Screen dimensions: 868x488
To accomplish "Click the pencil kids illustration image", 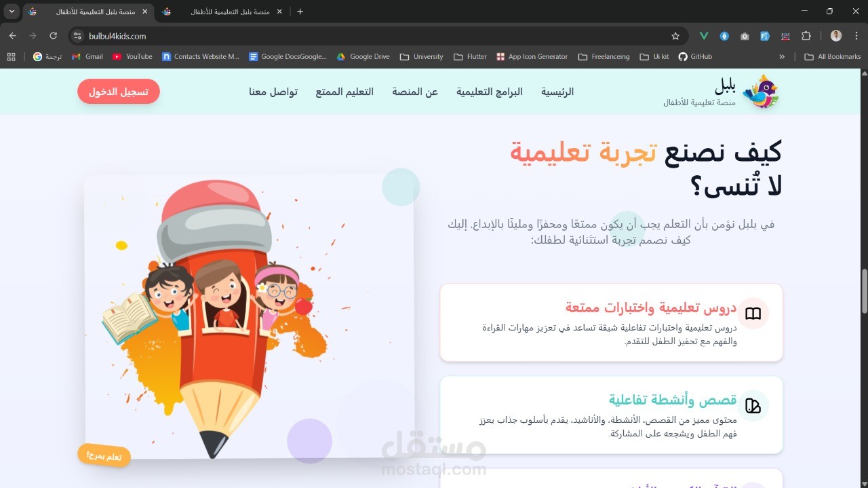I will pyautogui.click(x=249, y=316).
